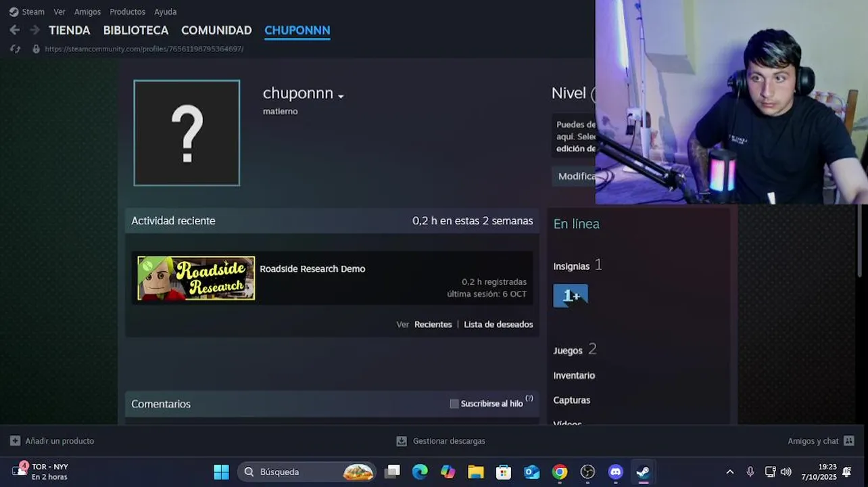The image size is (868, 487).
Task: Click the Actividad reciente header
Action: tap(173, 221)
